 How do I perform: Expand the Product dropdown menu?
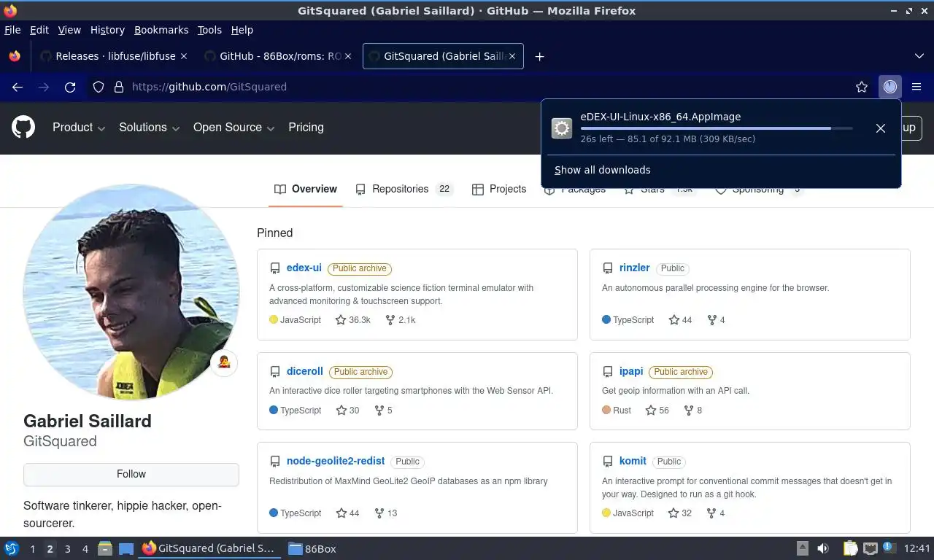79,128
